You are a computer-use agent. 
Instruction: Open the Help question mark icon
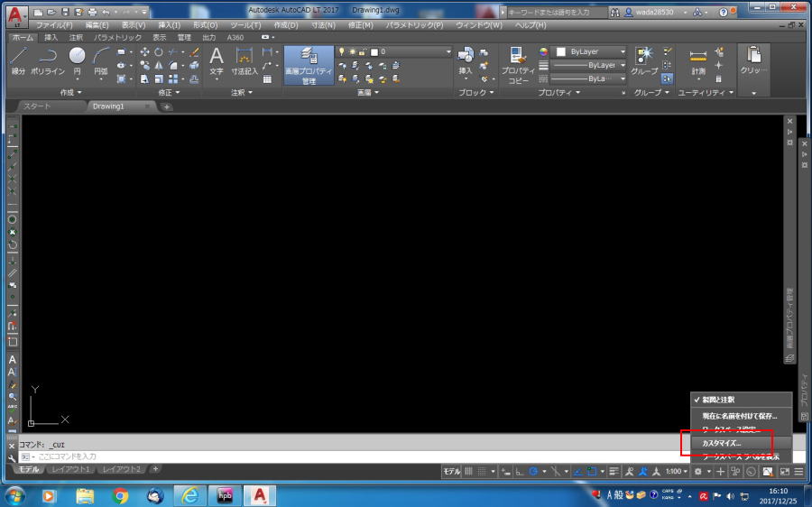point(724,12)
